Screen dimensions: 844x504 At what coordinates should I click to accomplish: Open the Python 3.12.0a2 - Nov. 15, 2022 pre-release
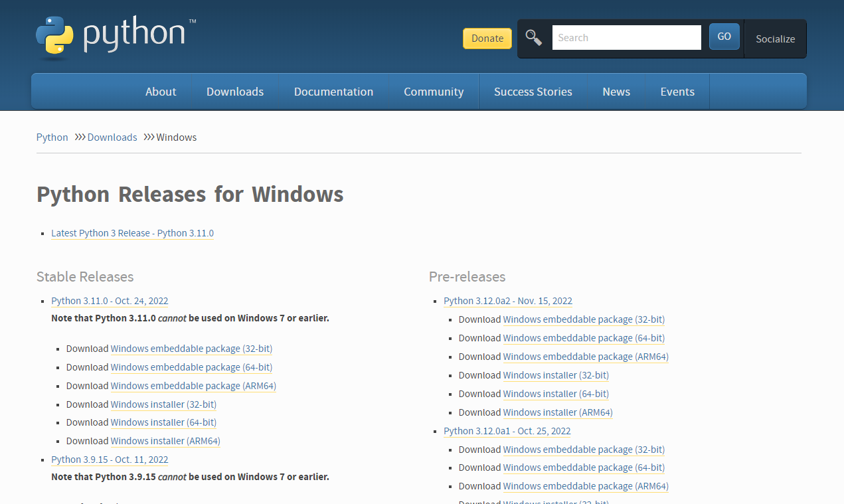tap(508, 301)
